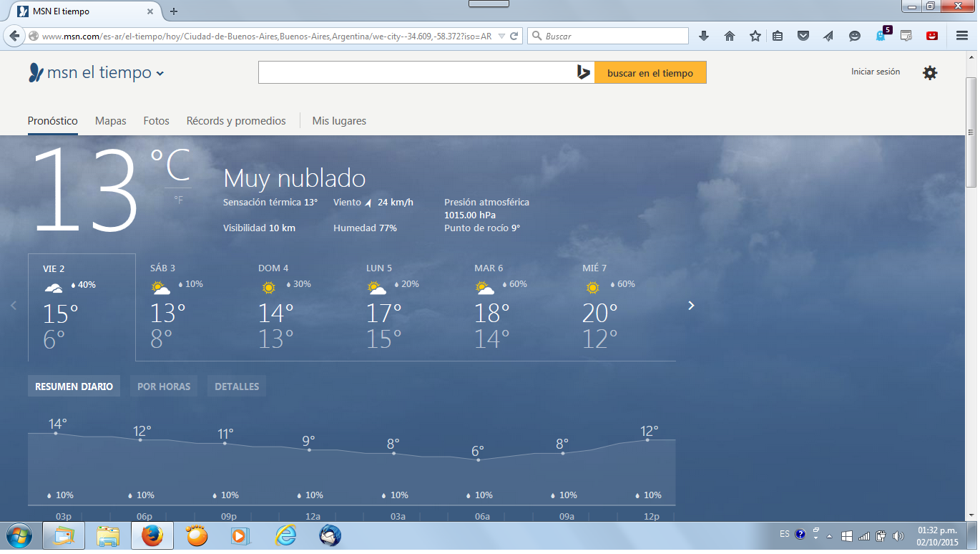Open Pocket icon in toolbar
The height and width of the screenshot is (554, 980).
(803, 36)
